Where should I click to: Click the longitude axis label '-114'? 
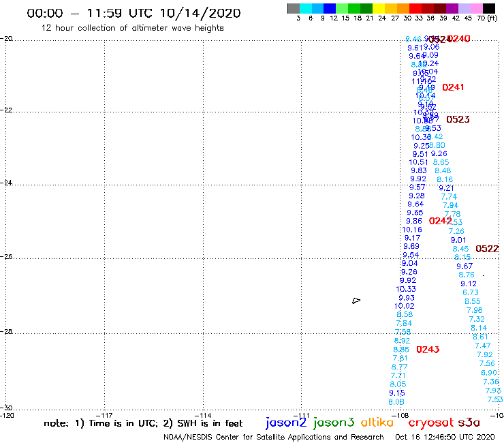point(203,415)
